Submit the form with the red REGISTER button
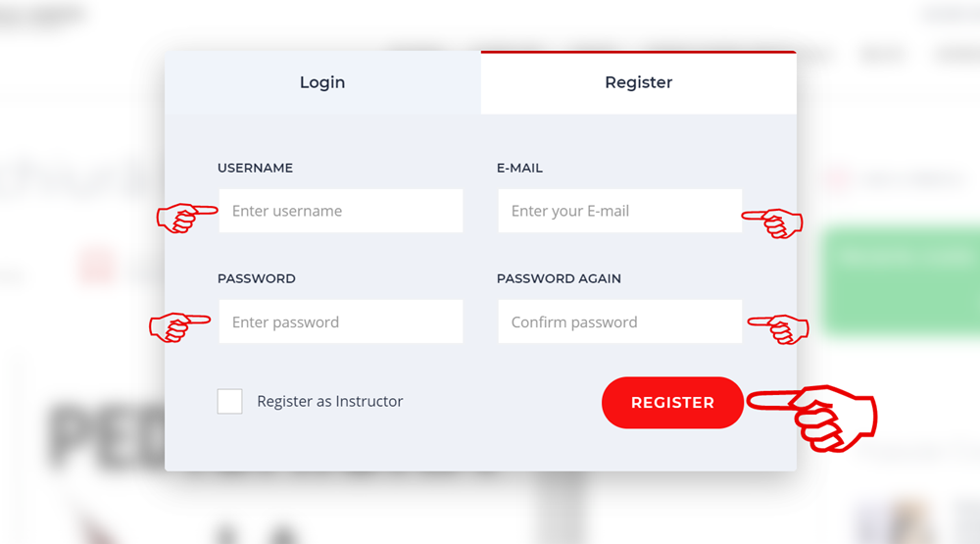 pos(672,403)
